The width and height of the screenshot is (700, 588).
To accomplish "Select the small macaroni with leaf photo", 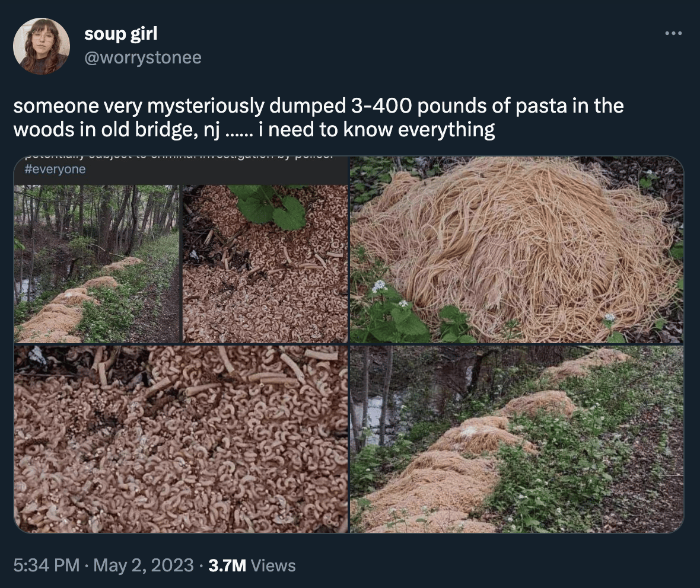I will [265, 264].
